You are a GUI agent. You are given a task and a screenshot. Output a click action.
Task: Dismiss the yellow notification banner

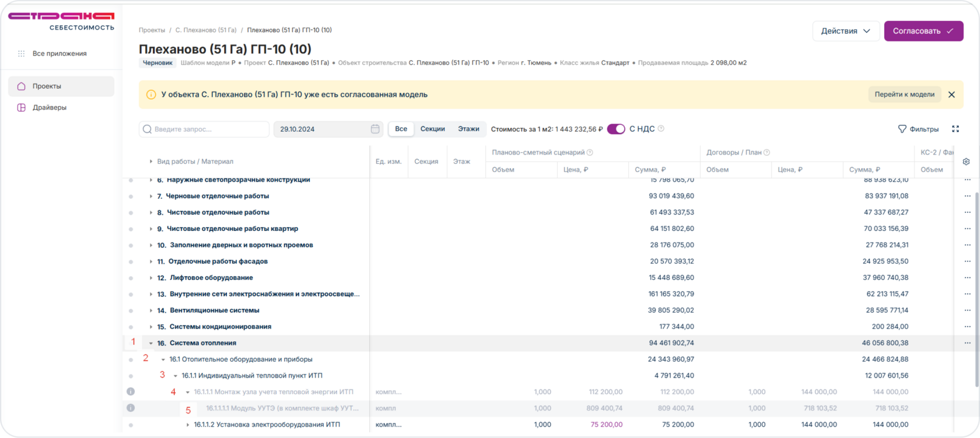[x=951, y=94]
